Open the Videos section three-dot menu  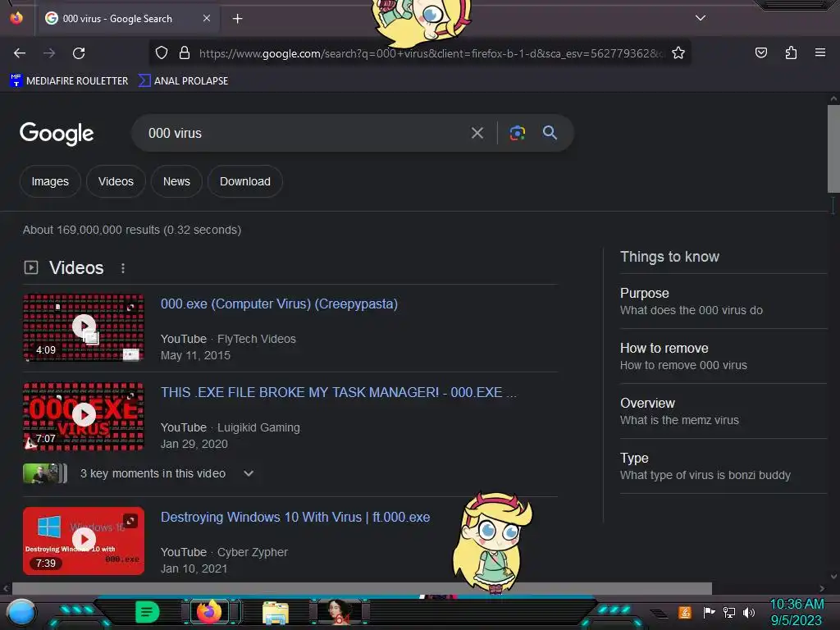[x=123, y=268]
